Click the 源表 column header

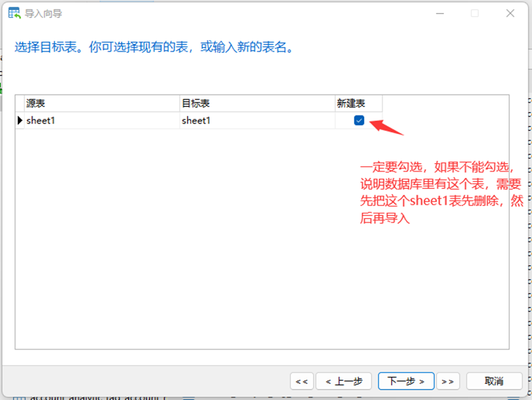click(x=101, y=103)
